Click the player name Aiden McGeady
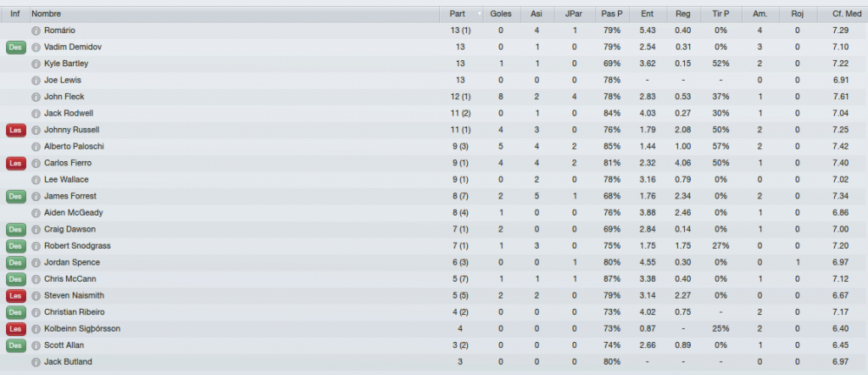The height and width of the screenshot is (375, 868). click(73, 213)
